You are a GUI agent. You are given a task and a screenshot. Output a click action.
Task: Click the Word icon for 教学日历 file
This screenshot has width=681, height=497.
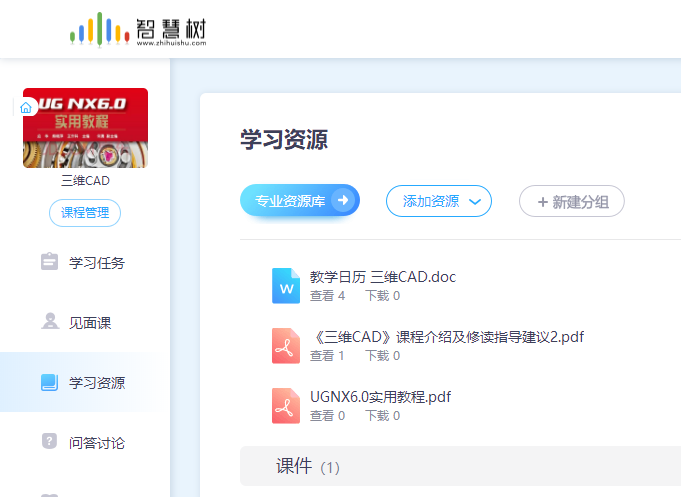click(x=286, y=286)
